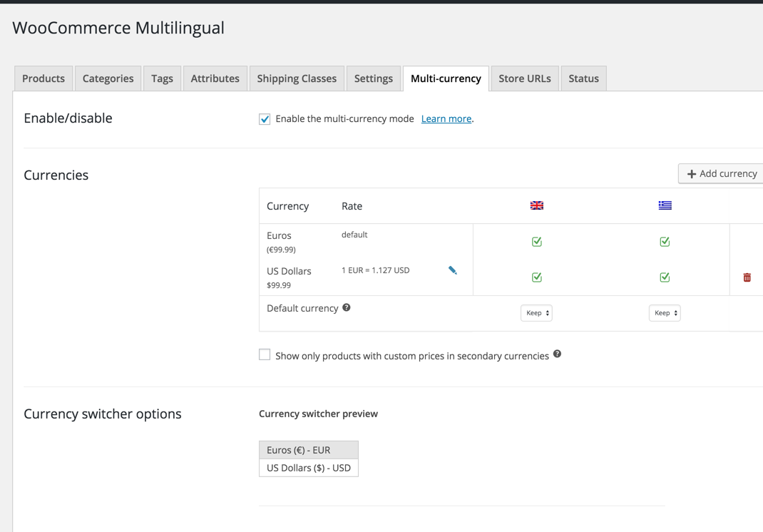Toggle Euros for Greek language

665,242
